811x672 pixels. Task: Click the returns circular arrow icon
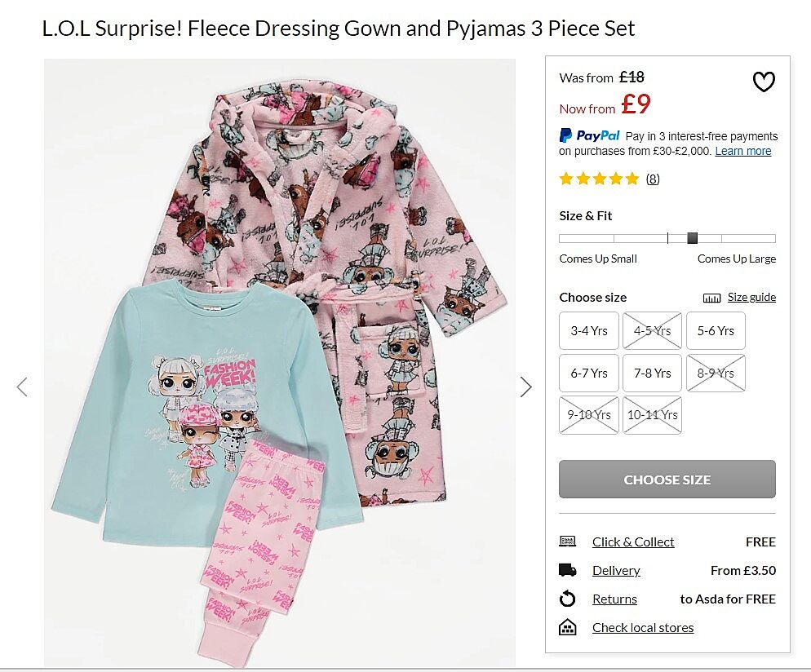pos(567,599)
